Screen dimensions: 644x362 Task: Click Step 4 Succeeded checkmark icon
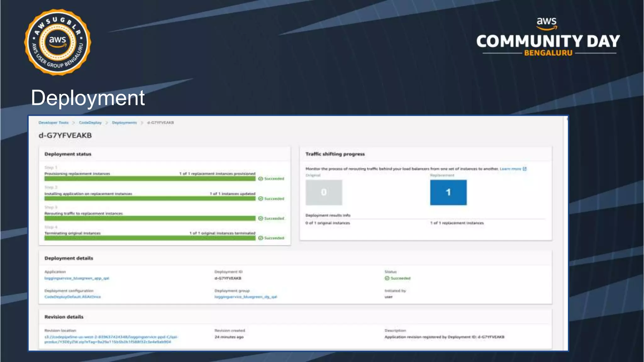260,238
